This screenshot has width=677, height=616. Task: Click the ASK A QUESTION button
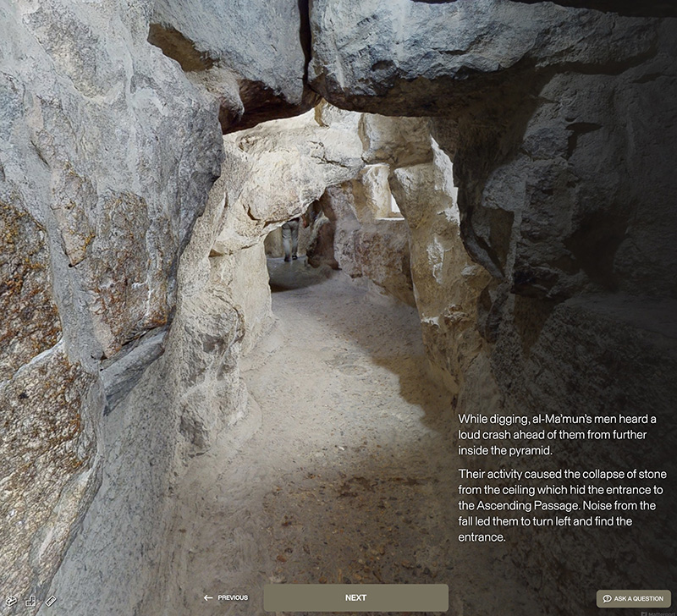tap(633, 599)
